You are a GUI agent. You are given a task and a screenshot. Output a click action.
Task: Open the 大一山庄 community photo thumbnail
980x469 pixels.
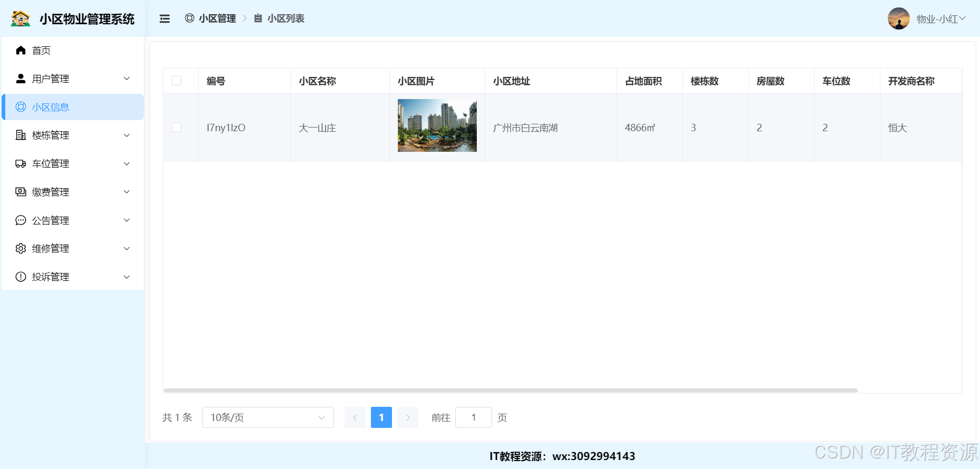[437, 125]
